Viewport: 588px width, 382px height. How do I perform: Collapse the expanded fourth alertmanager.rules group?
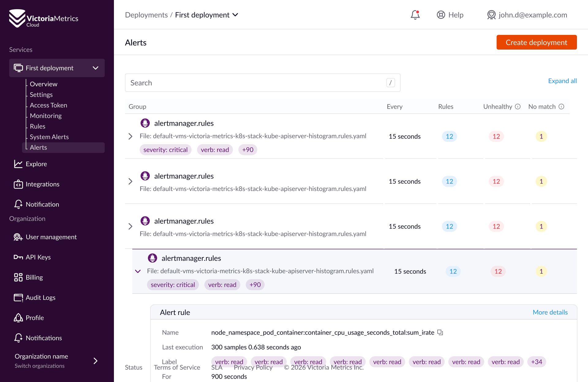138,271
